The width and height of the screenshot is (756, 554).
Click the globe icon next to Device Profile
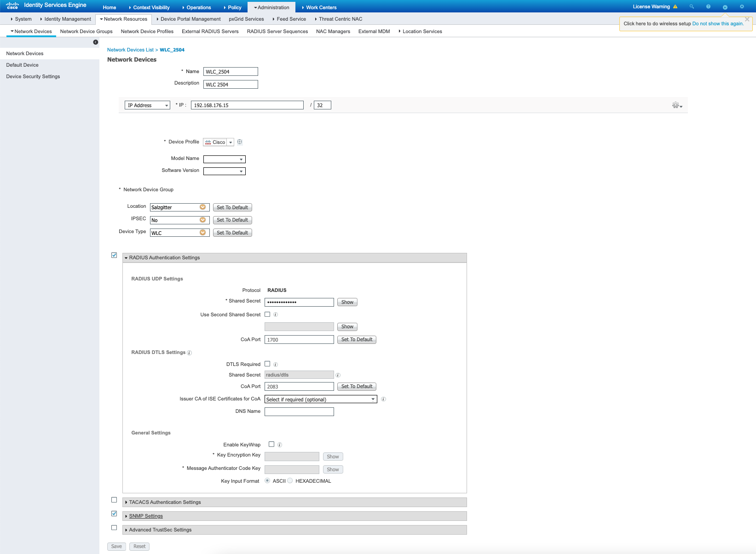(240, 142)
